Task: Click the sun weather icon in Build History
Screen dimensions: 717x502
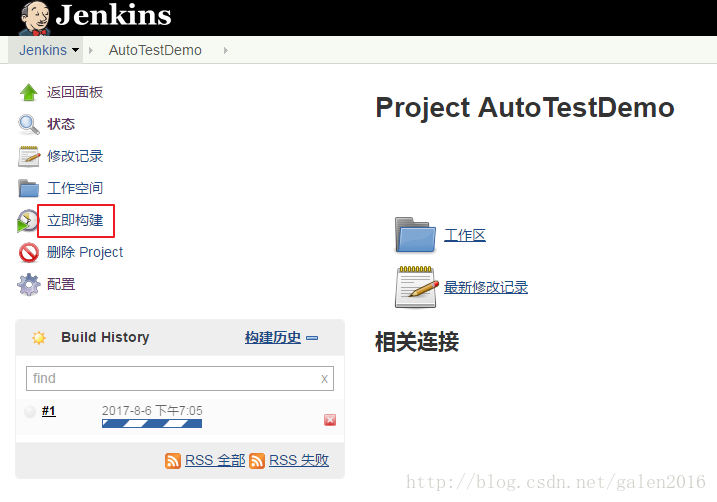Action: point(39,338)
